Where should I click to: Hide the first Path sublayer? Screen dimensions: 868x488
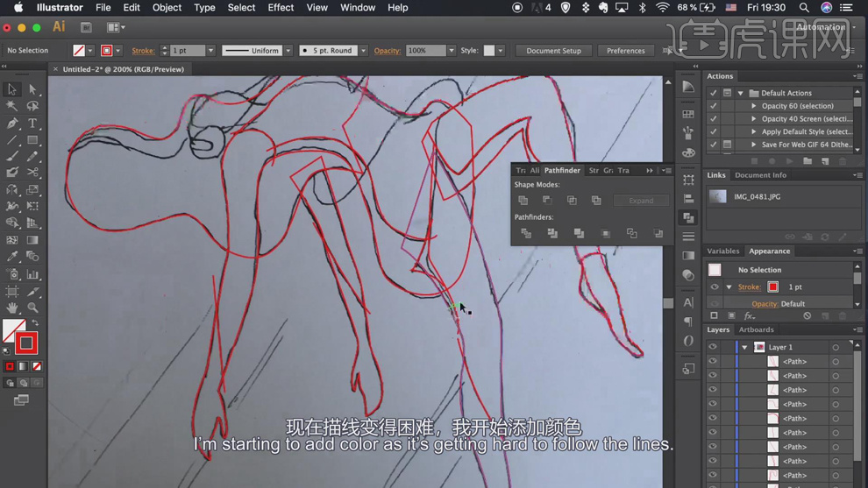pos(713,362)
